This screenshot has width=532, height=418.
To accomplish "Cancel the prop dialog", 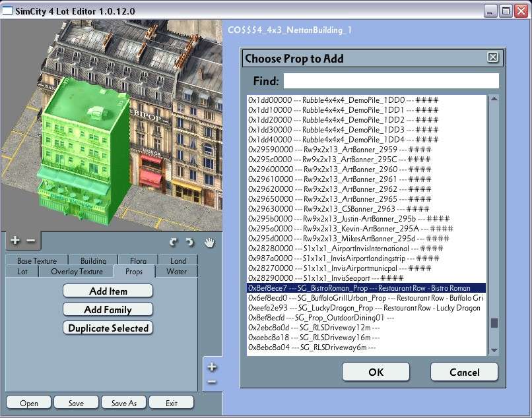I will pyautogui.click(x=465, y=372).
